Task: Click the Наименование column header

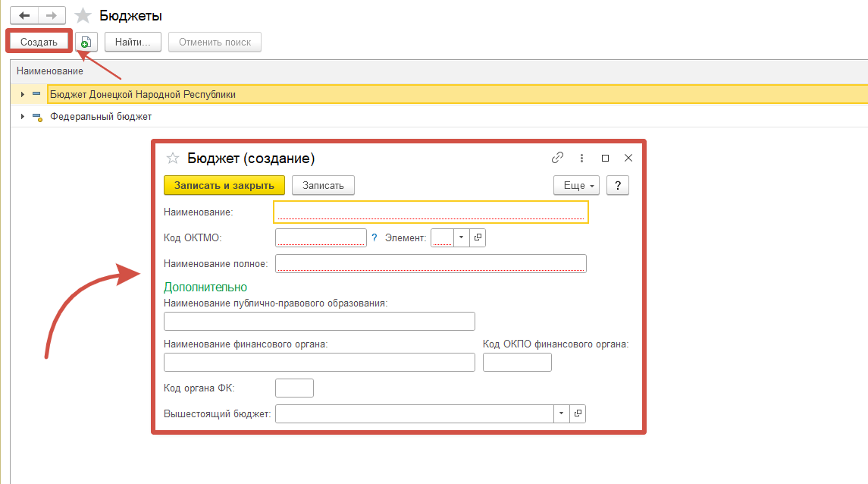Action: 50,71
